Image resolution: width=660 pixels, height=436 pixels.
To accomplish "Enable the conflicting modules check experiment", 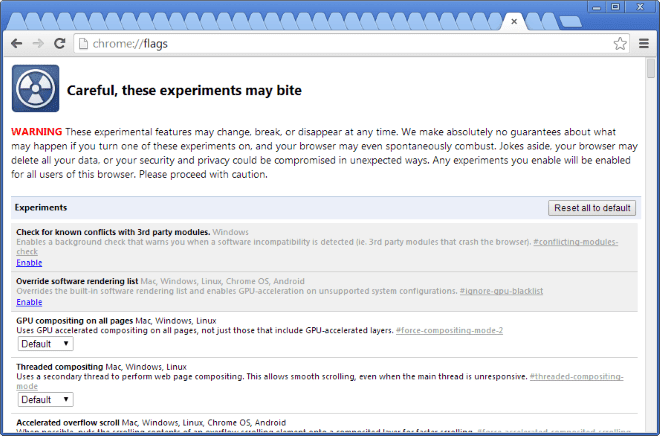I will click(x=29, y=263).
